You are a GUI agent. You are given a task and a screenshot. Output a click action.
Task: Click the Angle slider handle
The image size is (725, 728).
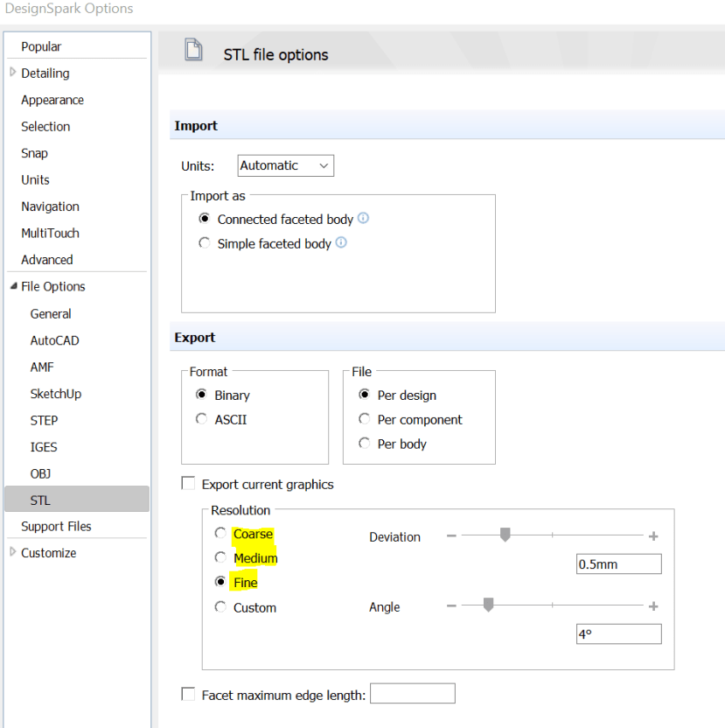488,605
